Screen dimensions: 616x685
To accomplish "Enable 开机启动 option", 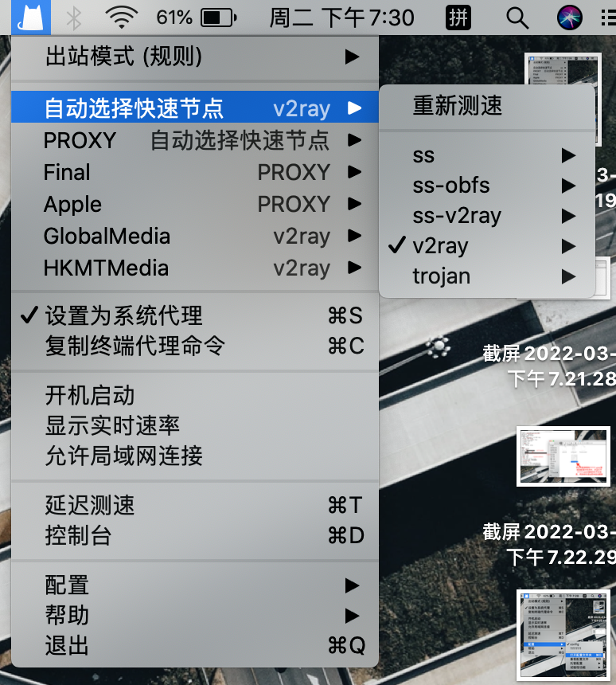I will click(195, 395).
